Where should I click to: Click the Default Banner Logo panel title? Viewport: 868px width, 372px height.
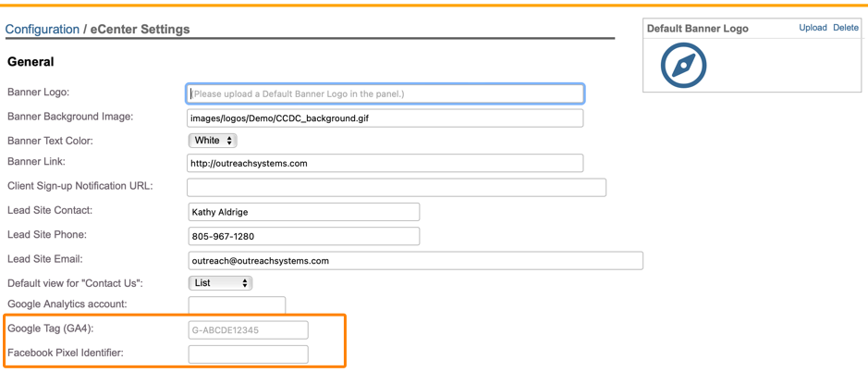697,29
